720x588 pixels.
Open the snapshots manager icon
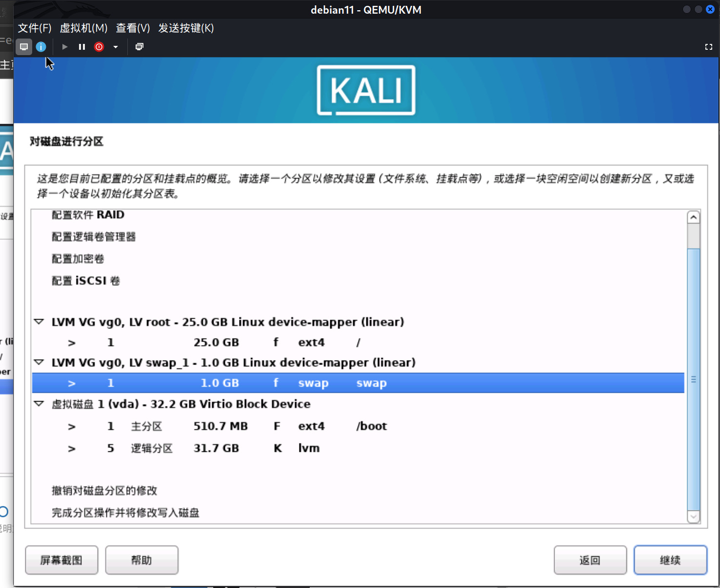click(x=139, y=47)
